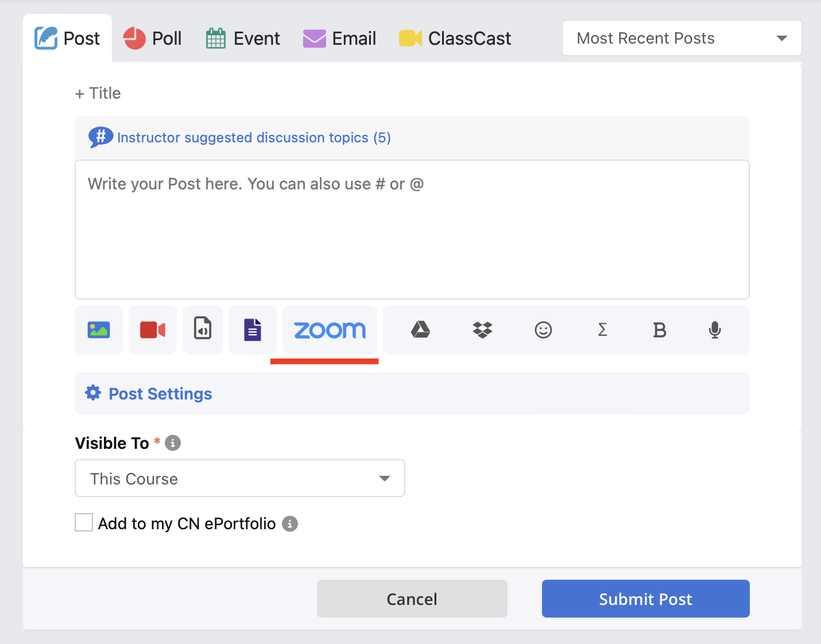Expand the Post Settings section

coord(412,393)
